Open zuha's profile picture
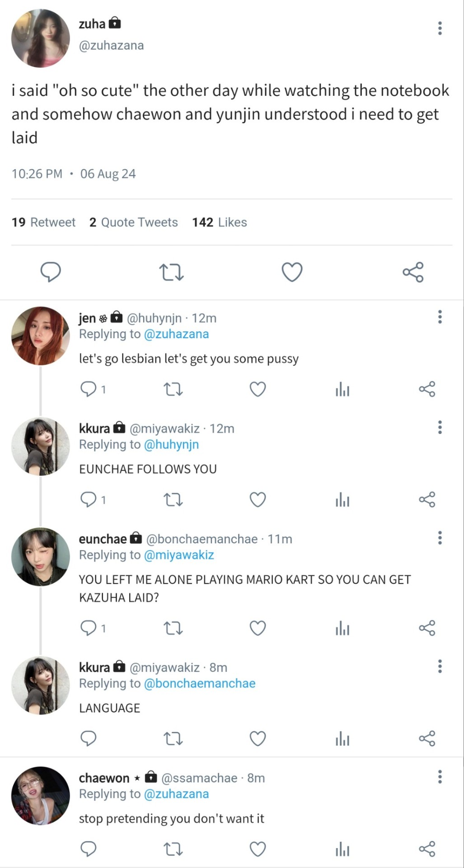Viewport: 464px width, 868px height. pos(41,38)
